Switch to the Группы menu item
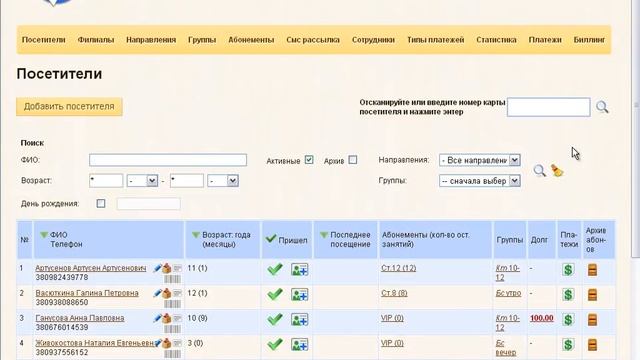640x360 pixels. tap(202, 40)
